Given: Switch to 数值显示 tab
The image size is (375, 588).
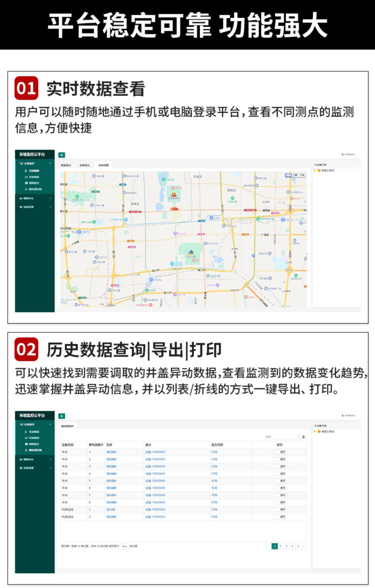Looking at the screenshot, I should coord(66,165).
